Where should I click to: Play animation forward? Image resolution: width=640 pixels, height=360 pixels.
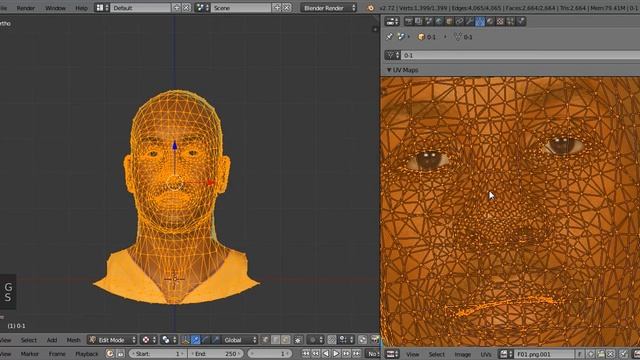pyautogui.click(x=336, y=354)
